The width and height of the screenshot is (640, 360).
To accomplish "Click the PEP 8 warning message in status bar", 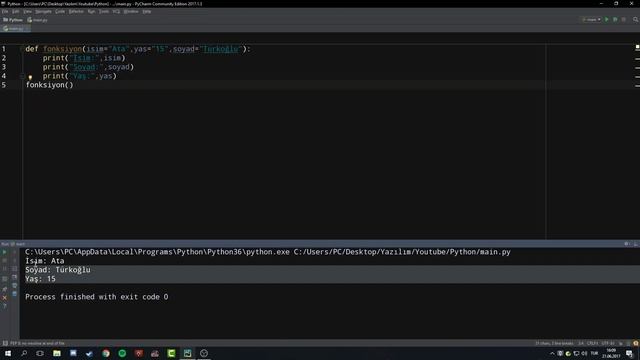I will click(x=37, y=343).
